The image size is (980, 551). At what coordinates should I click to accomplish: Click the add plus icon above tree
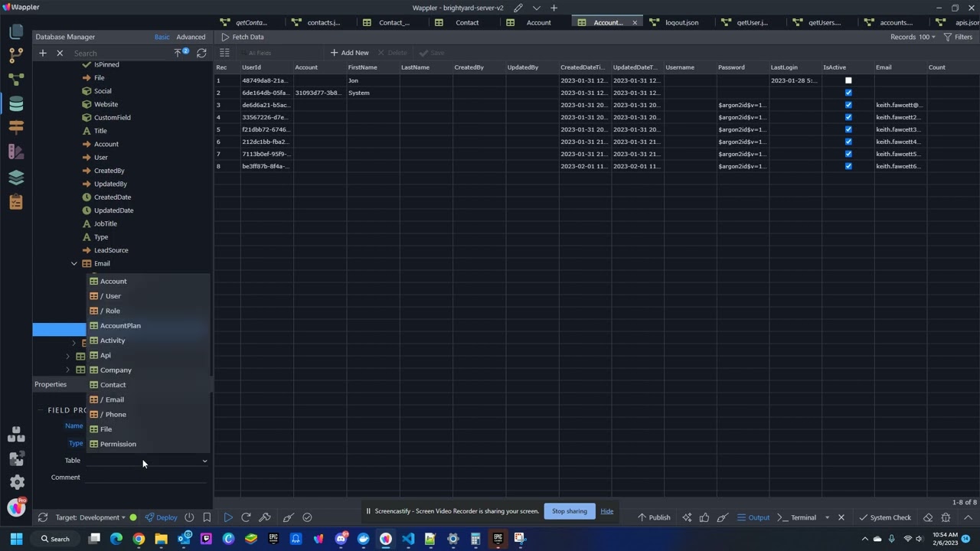click(43, 53)
